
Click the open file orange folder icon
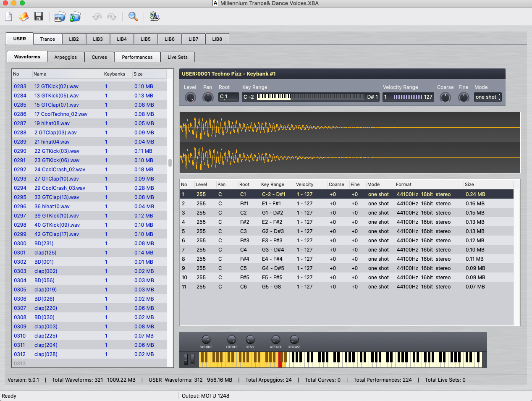(x=24, y=16)
